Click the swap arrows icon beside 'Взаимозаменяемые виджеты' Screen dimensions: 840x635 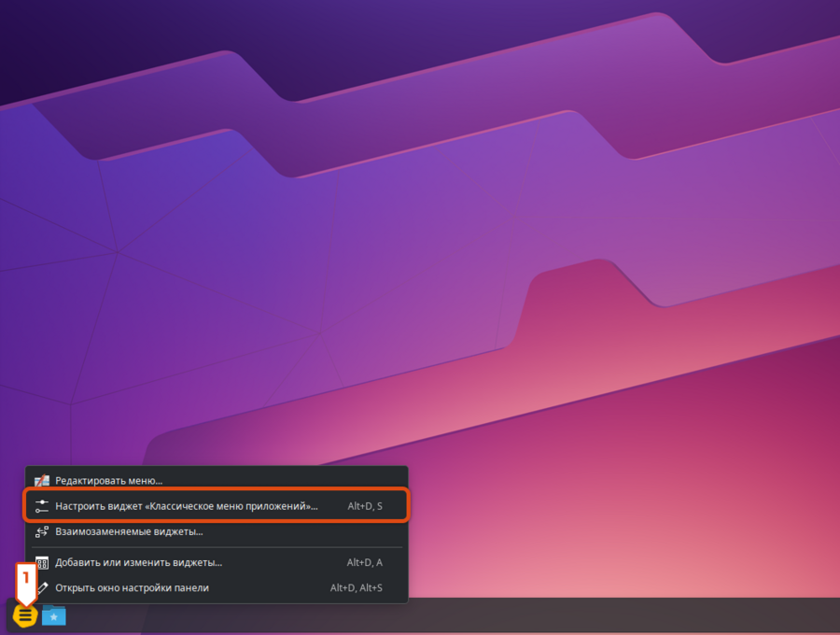[x=42, y=531]
